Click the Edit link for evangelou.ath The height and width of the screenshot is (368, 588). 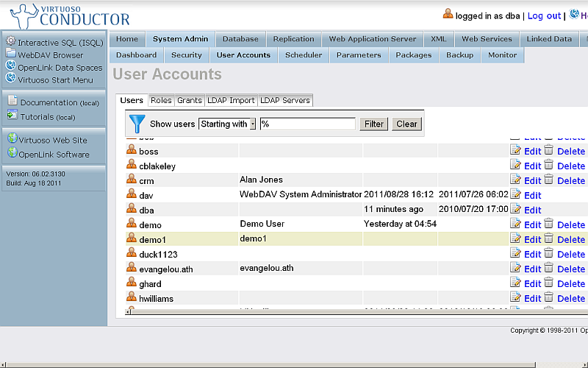(x=532, y=269)
